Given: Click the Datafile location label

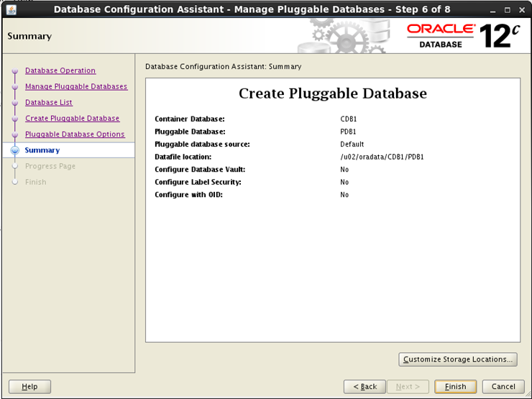Looking at the screenshot, I should click(183, 157).
